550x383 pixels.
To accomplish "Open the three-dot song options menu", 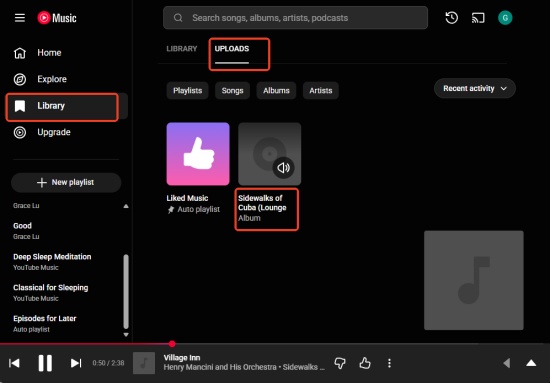I will [x=389, y=363].
